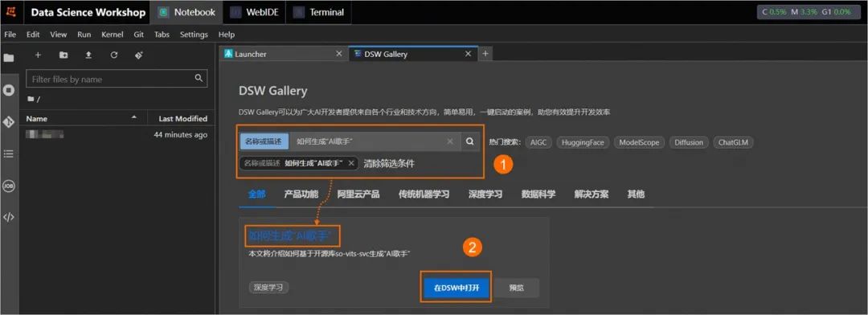Click the new launcher plus icon
This screenshot has width=868, height=315.
tap(39, 55)
